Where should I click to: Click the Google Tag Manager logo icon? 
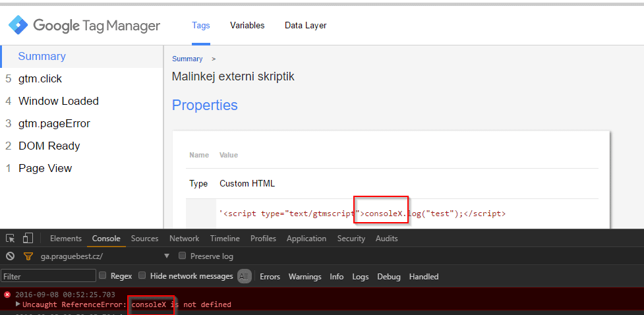(x=18, y=26)
